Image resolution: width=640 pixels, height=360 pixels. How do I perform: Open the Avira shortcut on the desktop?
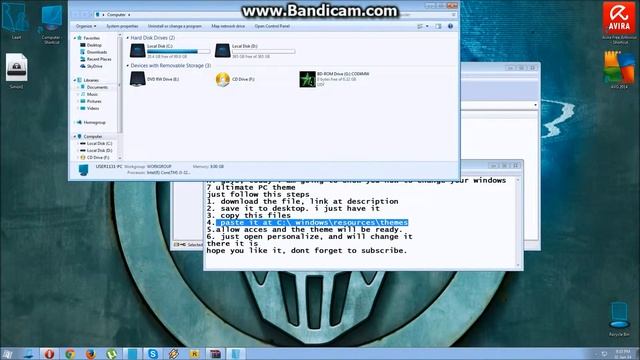click(x=619, y=22)
